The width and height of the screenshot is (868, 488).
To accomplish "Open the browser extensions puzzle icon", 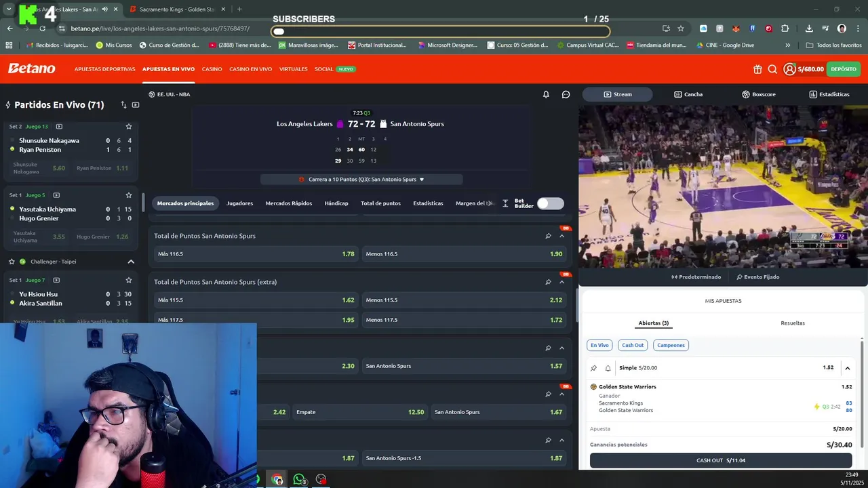I will [785, 28].
